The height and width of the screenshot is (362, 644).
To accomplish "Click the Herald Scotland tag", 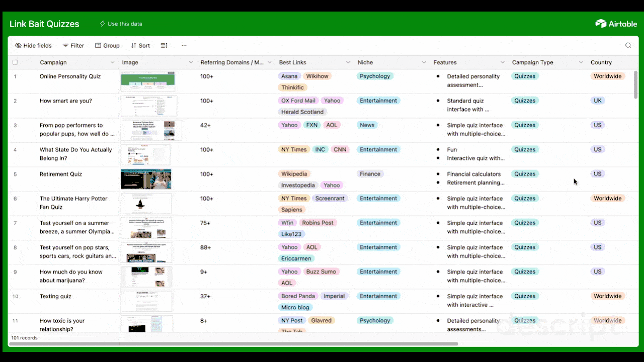I will (302, 112).
